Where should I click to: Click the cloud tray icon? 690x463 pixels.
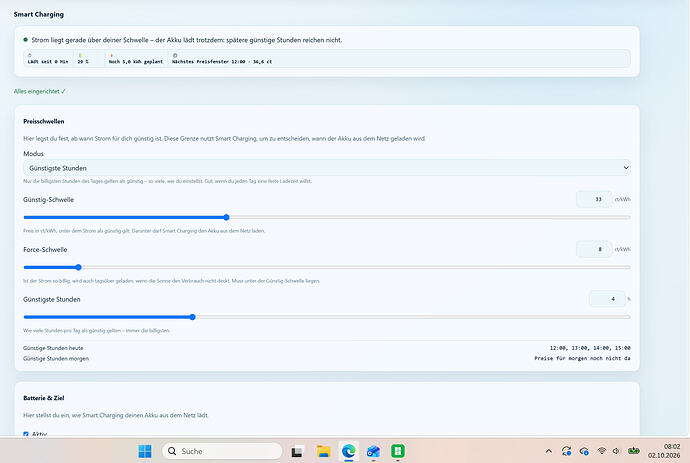584,451
